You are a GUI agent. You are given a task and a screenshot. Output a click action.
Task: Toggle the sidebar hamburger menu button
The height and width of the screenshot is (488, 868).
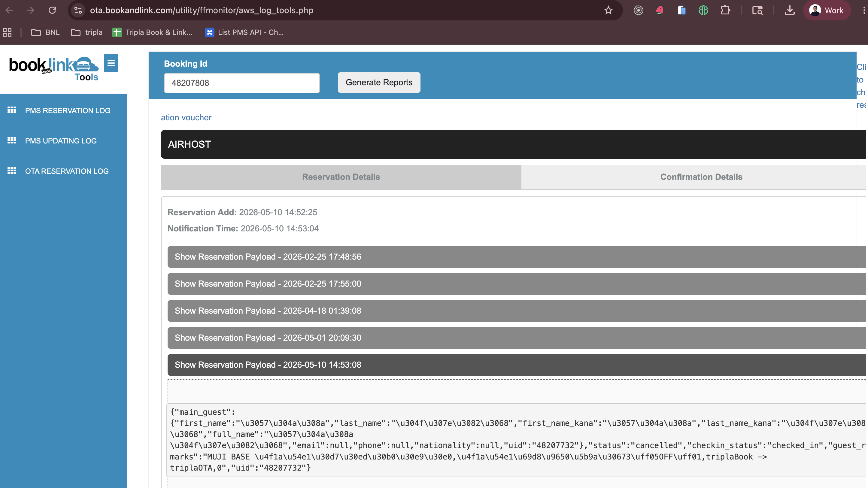click(111, 63)
